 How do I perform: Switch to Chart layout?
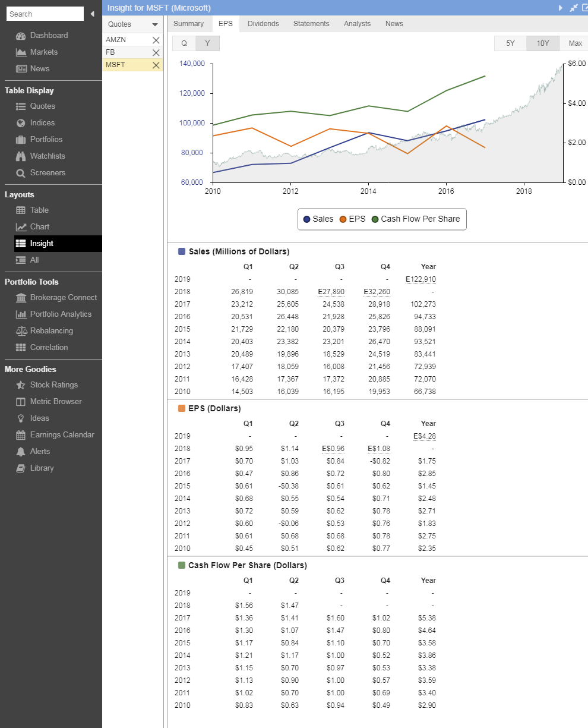pyautogui.click(x=32, y=227)
